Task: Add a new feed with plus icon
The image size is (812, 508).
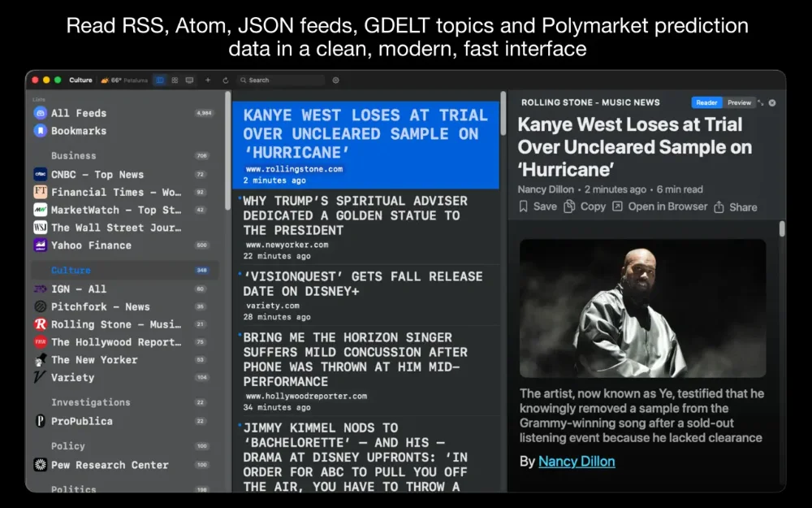Action: pos(208,80)
